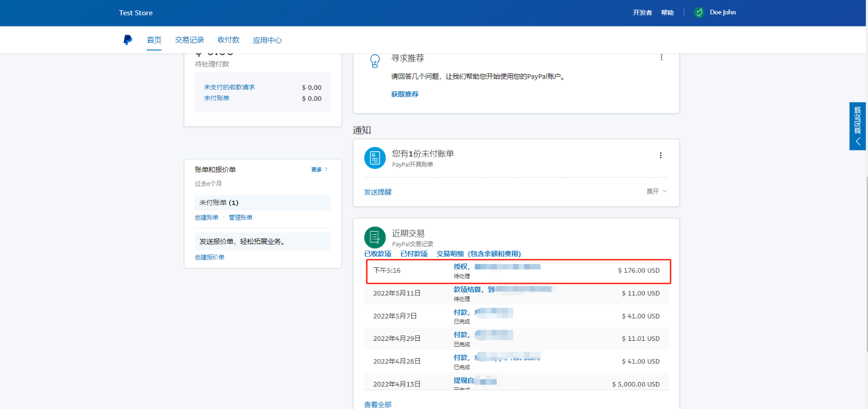The image size is (868, 409).
Task: Open 交易记录 tab
Action: [x=189, y=40]
